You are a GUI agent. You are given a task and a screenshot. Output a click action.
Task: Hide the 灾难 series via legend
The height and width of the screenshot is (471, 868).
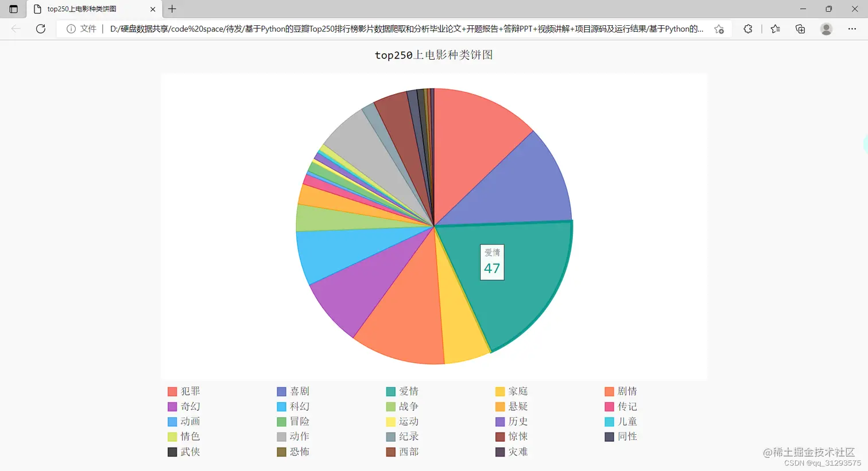pos(511,451)
